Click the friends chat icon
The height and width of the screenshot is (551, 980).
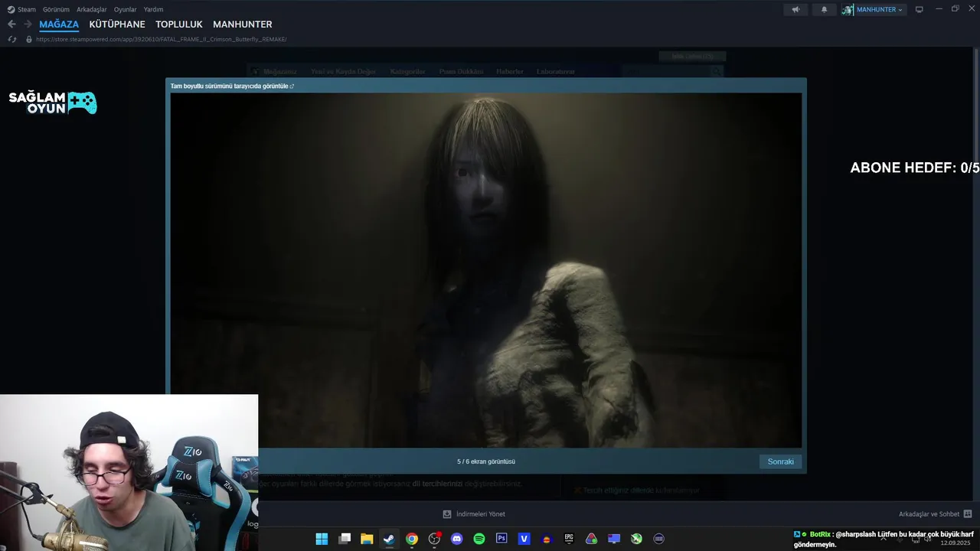point(968,514)
